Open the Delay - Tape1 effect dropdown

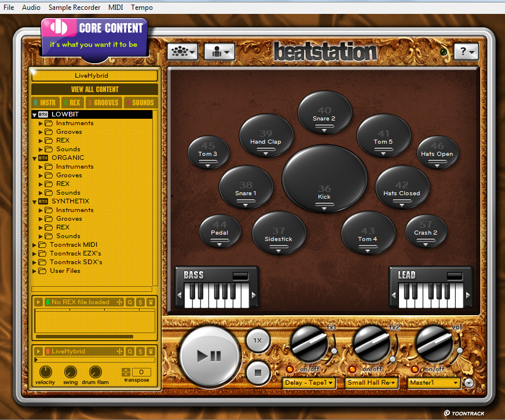click(x=309, y=383)
